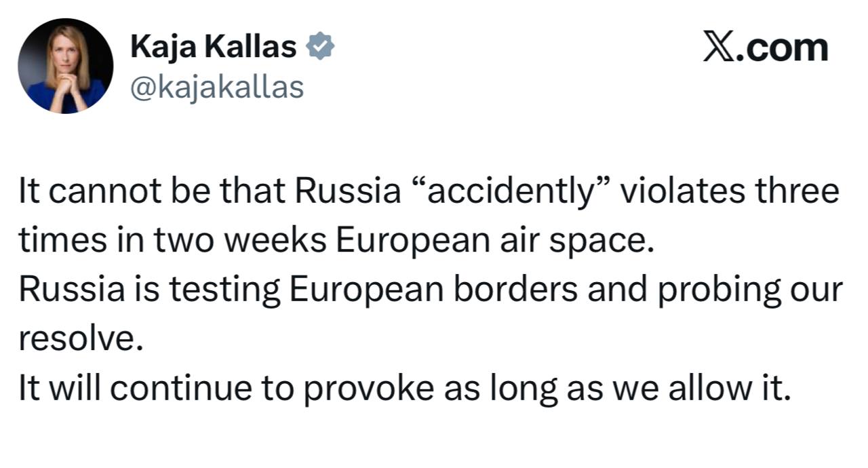Open the @kajakallas handle link
Screen dimensions: 868x468
[x=216, y=87]
